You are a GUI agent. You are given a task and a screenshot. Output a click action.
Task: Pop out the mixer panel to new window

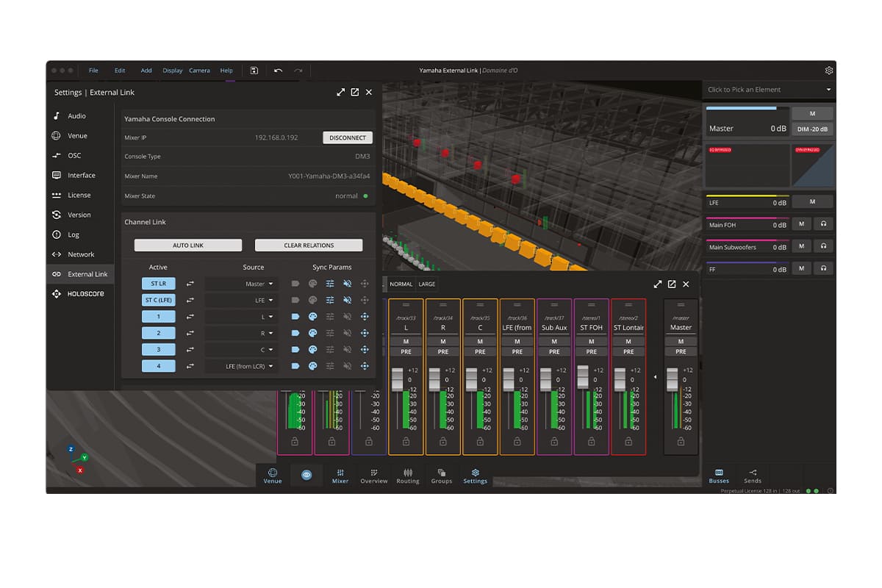point(671,284)
